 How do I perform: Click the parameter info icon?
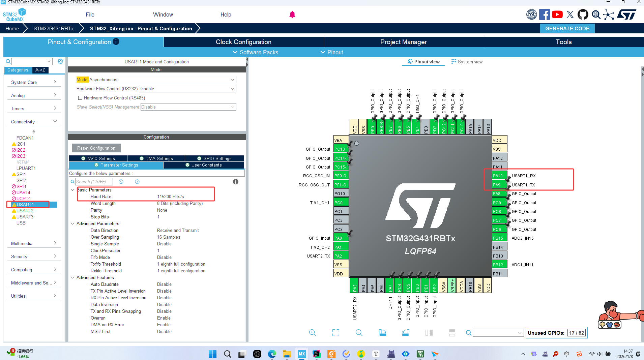coord(236,182)
